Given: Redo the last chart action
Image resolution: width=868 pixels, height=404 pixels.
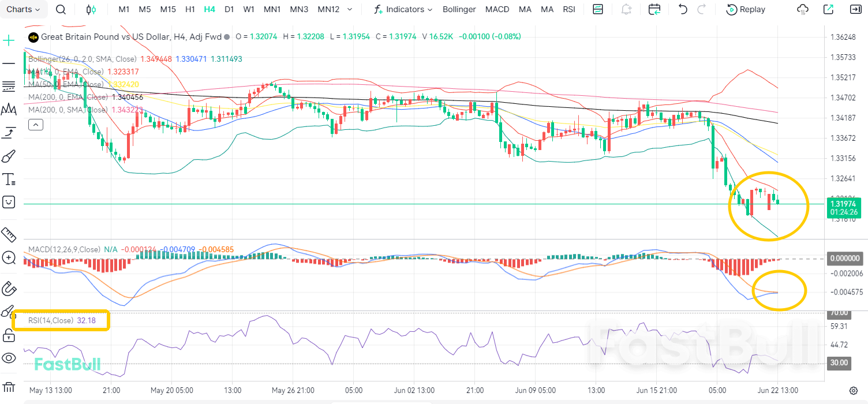Looking at the screenshot, I should point(702,9).
